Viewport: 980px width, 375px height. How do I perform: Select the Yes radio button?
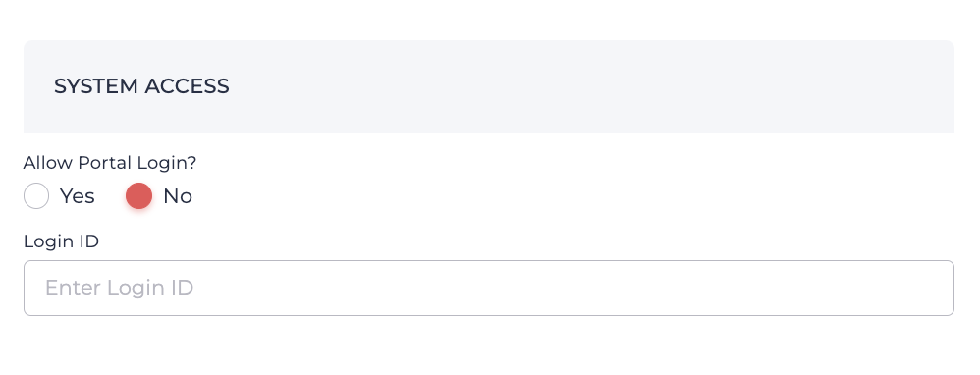pos(36,195)
